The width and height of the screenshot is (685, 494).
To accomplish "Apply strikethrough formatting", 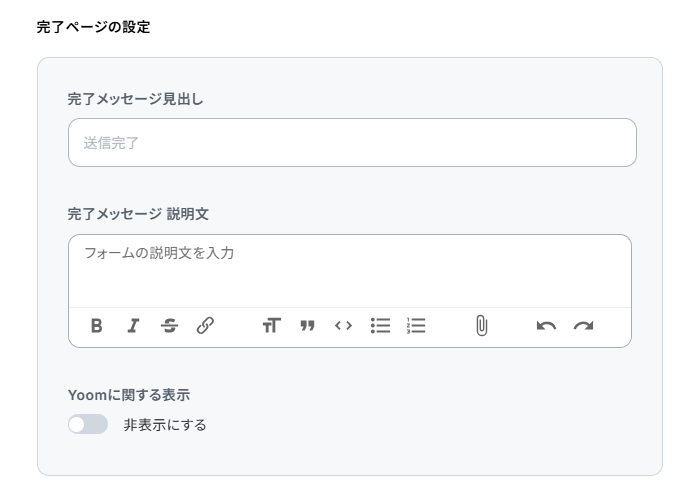I will tap(169, 325).
